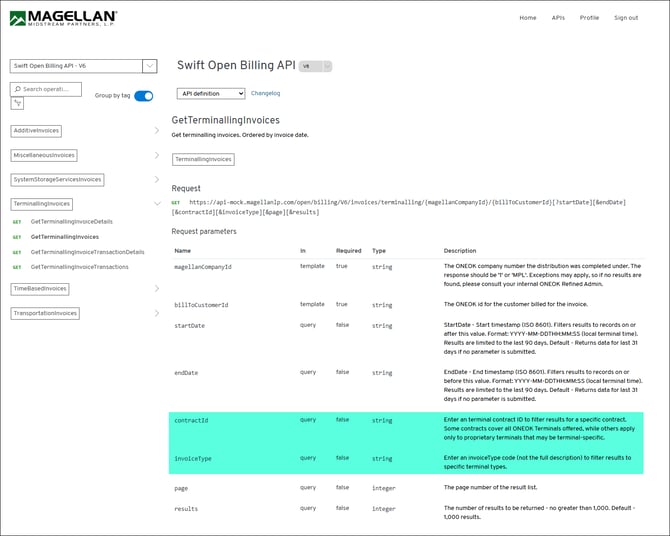Toggle the Group by tag switch
The width and height of the screenshot is (670, 536).
143,96
